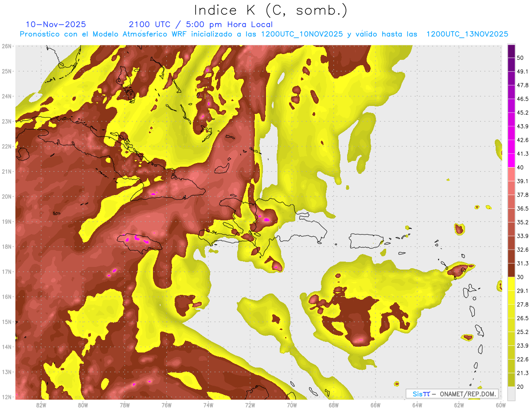Click the colorbar value label '27.8'
The image size is (532, 411).
522,305
